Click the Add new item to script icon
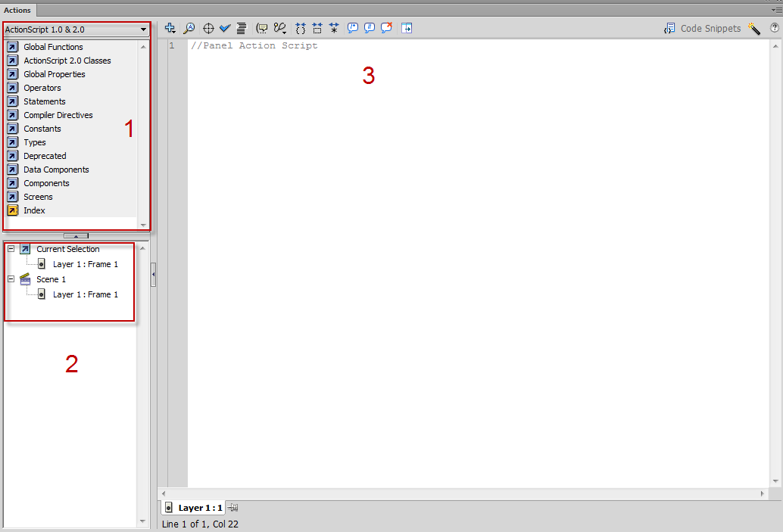The height and width of the screenshot is (532, 783). (x=170, y=29)
